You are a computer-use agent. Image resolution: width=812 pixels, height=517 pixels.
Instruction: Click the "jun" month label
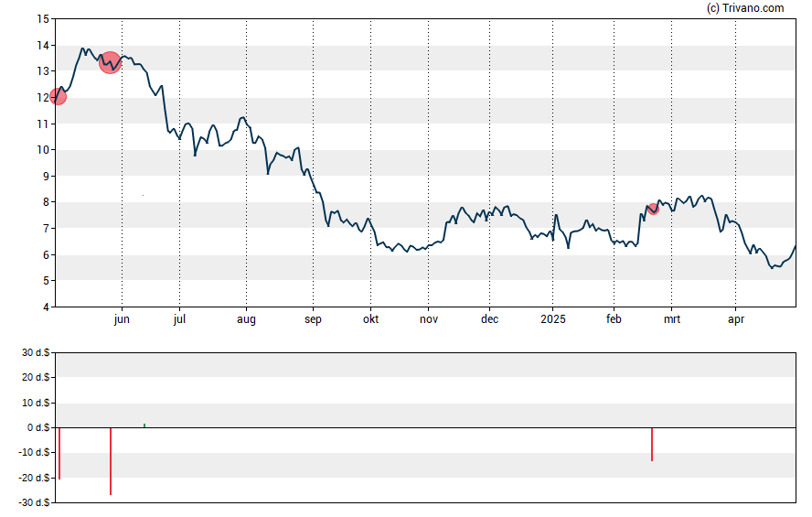122,319
